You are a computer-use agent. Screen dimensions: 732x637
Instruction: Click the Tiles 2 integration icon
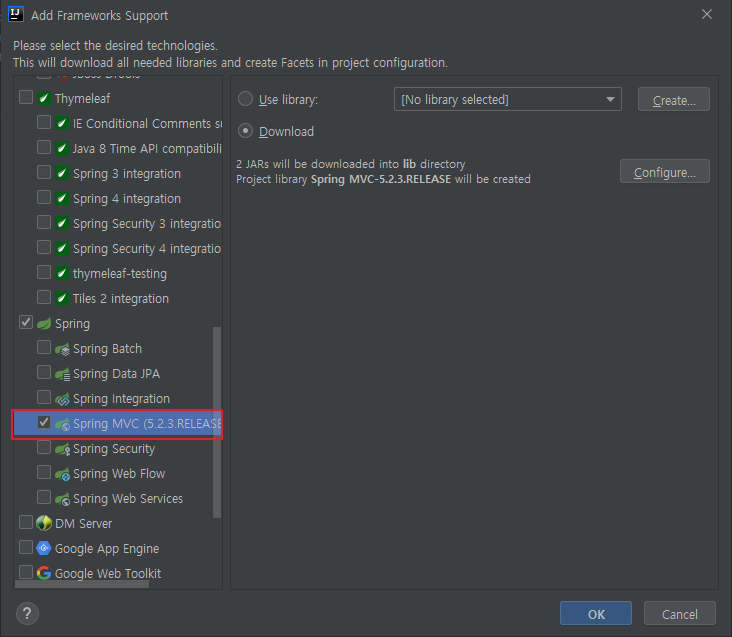[x=62, y=298]
